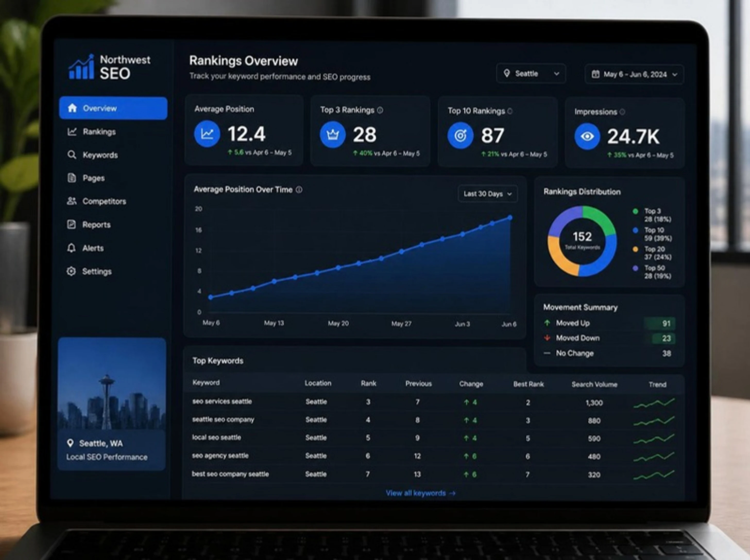Go to Keywords in the sidebar
Viewport: 750px width, 560px height.
click(100, 155)
